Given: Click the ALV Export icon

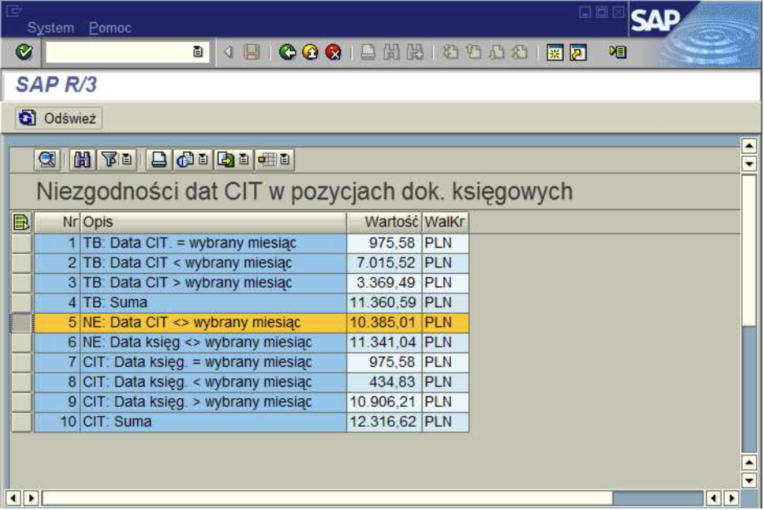Looking at the screenshot, I should [x=226, y=160].
